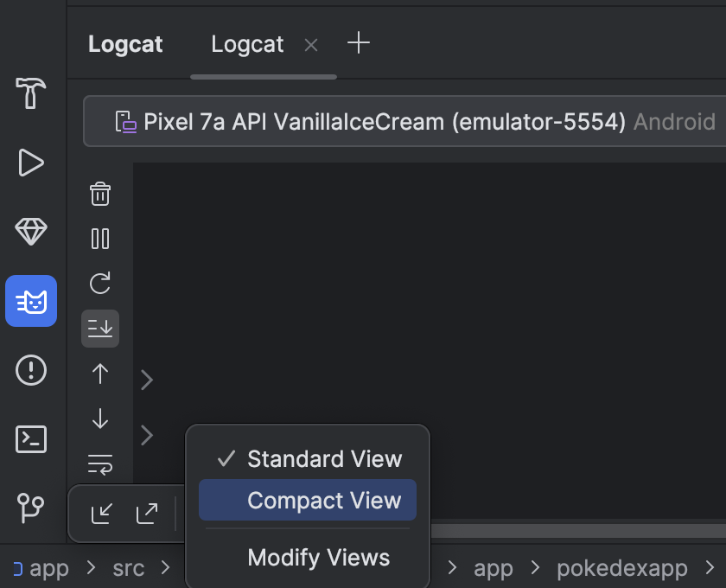Toggle soft-wrap in Logcat
726x588 pixels.
click(x=100, y=465)
